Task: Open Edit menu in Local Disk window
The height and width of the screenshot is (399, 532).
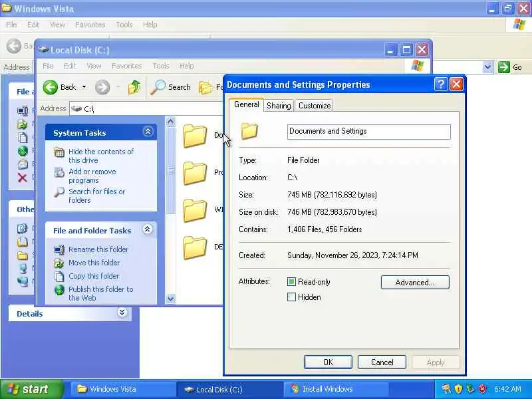Action: (x=70, y=66)
